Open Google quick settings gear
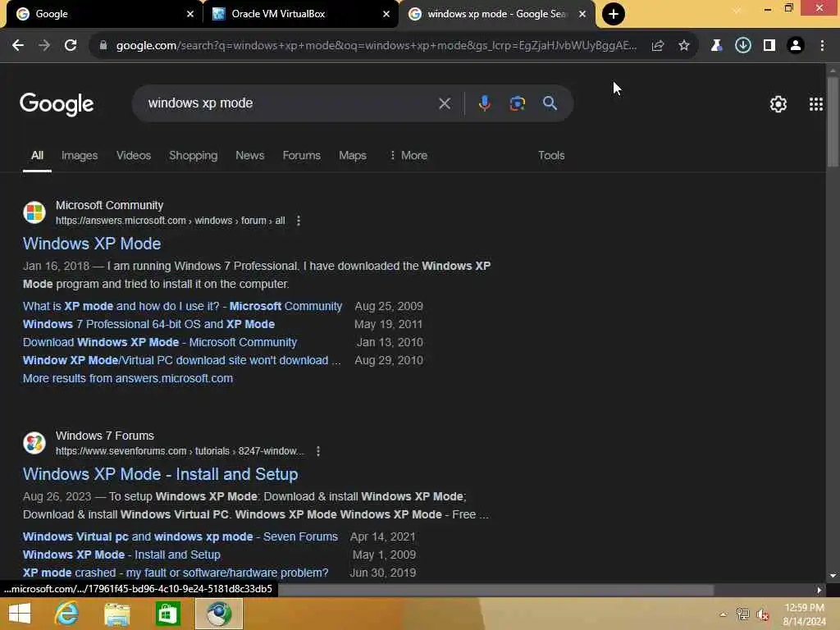The height and width of the screenshot is (630, 840). pos(778,104)
